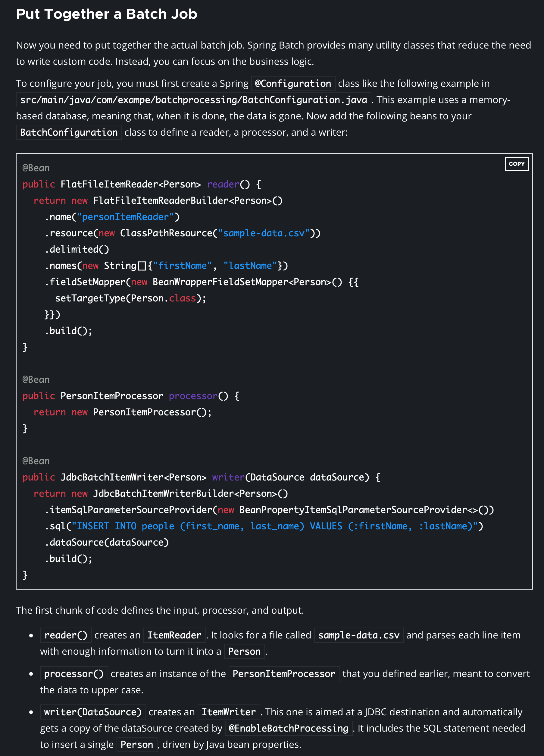Screen dimensions: 544x756
Task: Click the last '.build();' line in writer
Action: 69,559
